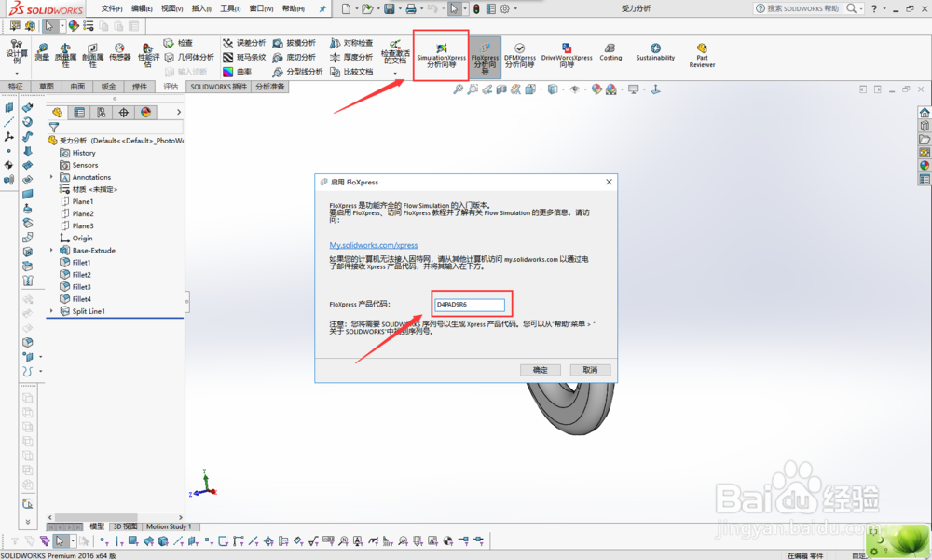Run 对称检查 (Symmetry Check)
Viewport: 932px width, 560px height.
click(351, 43)
